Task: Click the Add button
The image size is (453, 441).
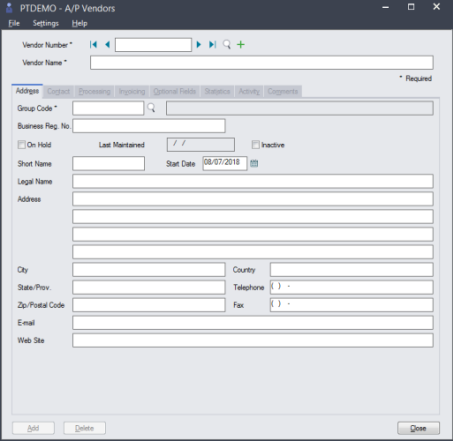Action: coord(33,428)
